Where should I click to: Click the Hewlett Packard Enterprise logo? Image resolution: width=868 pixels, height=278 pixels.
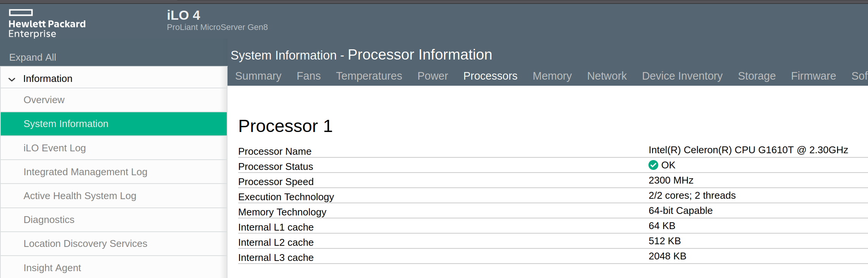coord(47,24)
